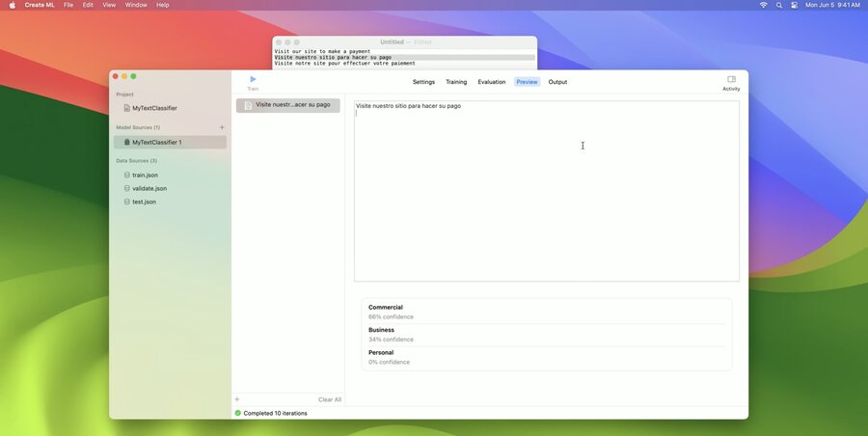The height and width of the screenshot is (436, 868).
Task: Select the Visite nuestr...acer su pago preview item
Action: [287, 105]
